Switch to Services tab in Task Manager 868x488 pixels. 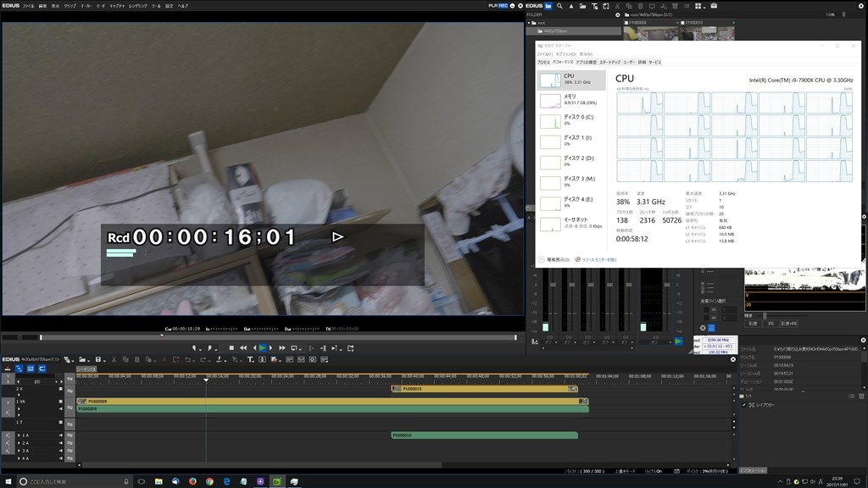click(655, 62)
